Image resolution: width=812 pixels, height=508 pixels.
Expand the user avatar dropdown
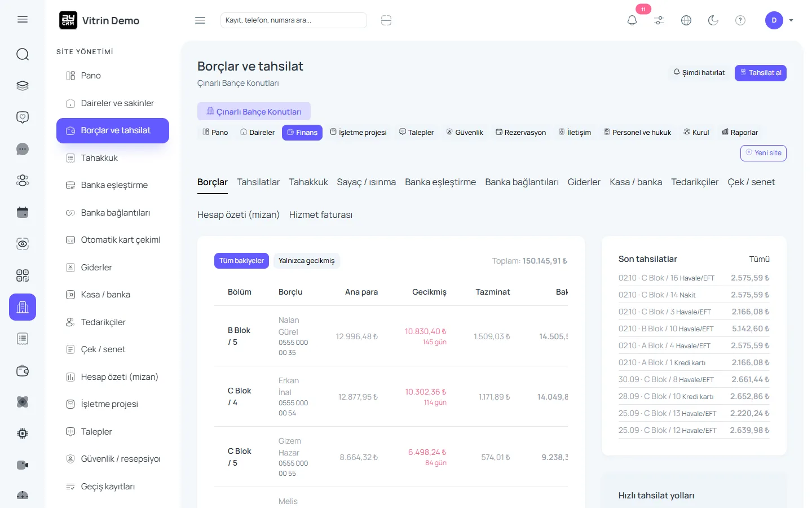[x=779, y=20]
